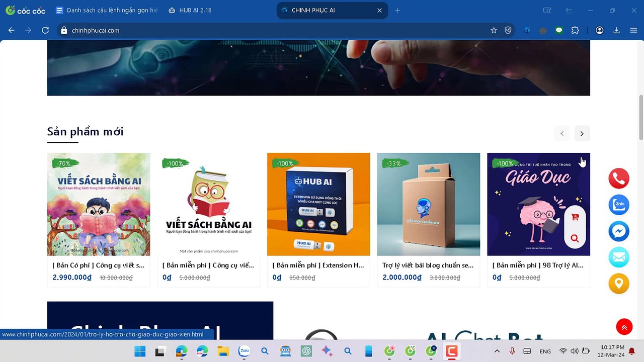This screenshot has height=362, width=644.
Task: Open File Explorer from the taskbar
Action: coord(222,351)
